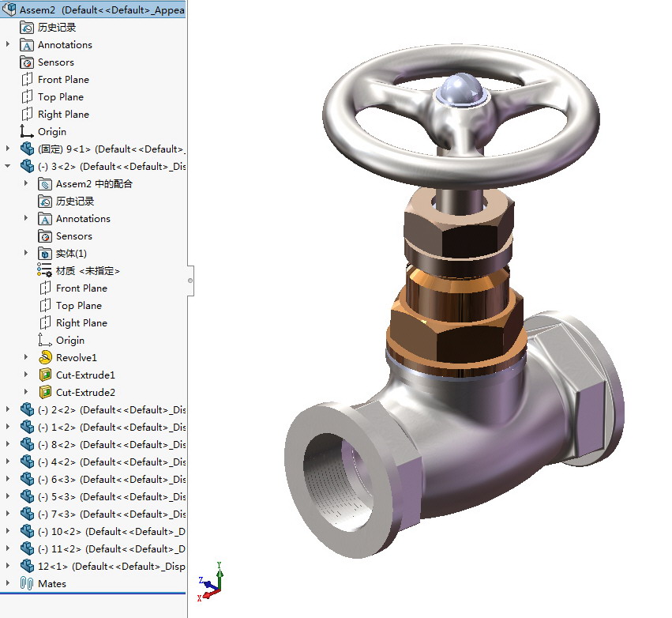Select the assembly Right Plane icon

tap(27, 115)
